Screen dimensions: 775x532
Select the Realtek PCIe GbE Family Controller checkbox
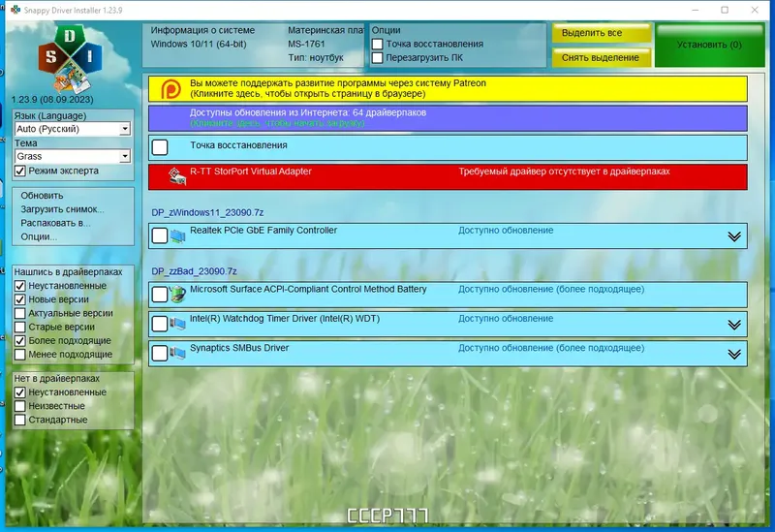[160, 235]
